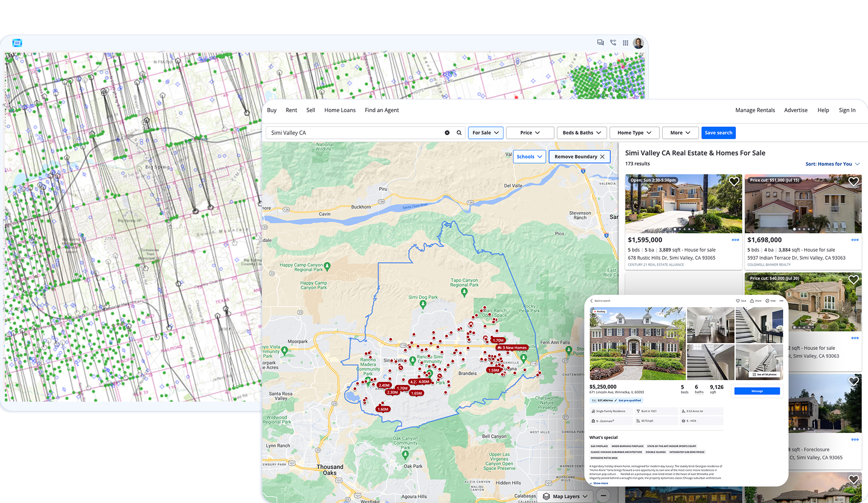The image size is (868, 503).
Task: Open the apps grid launcher icon
Action: (x=625, y=43)
